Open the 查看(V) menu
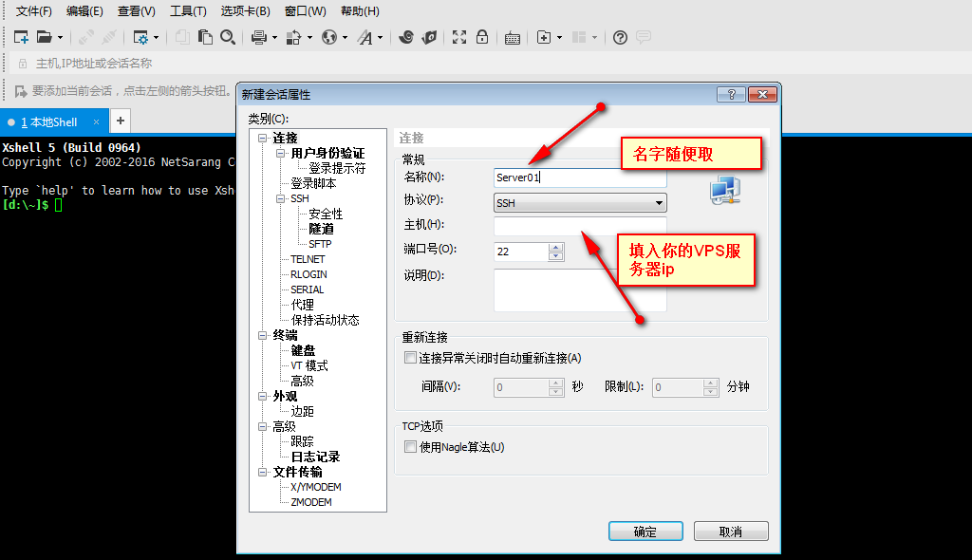972x560 pixels. point(137,11)
